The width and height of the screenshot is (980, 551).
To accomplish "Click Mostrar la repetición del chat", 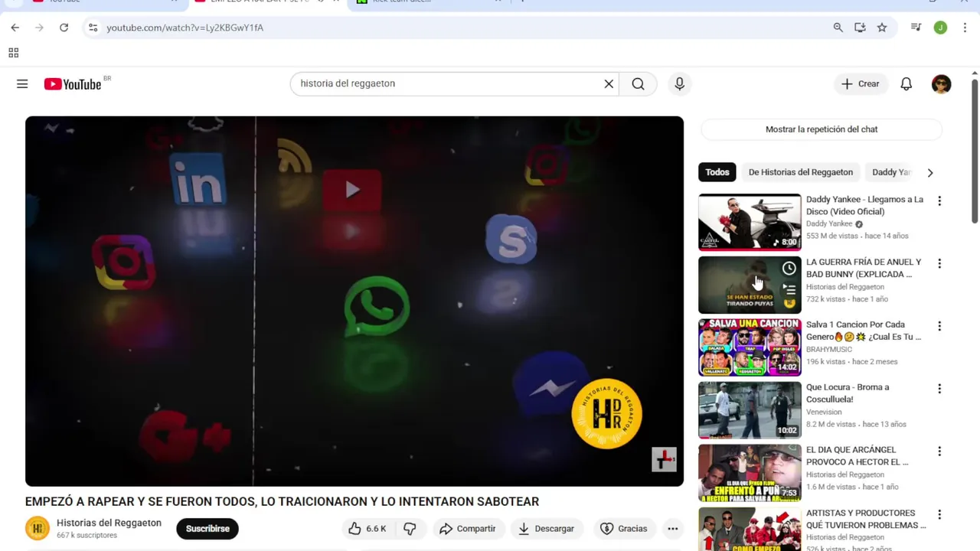I will tap(822, 129).
